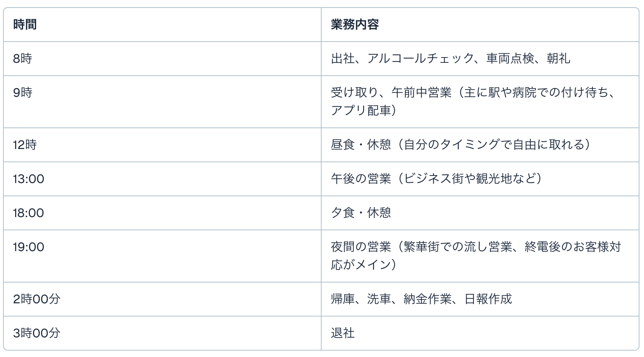Click the word 朝礼 in the 8時 row
Screen dimensions: 644x357
pos(558,59)
